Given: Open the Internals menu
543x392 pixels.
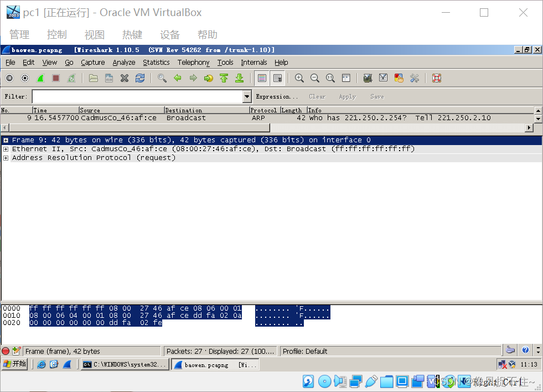Looking at the screenshot, I should coord(254,63).
